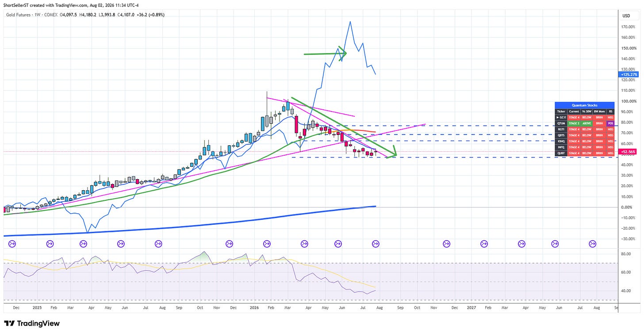Select the QUBT ticker in the table
The image size is (644, 334).
561,153
